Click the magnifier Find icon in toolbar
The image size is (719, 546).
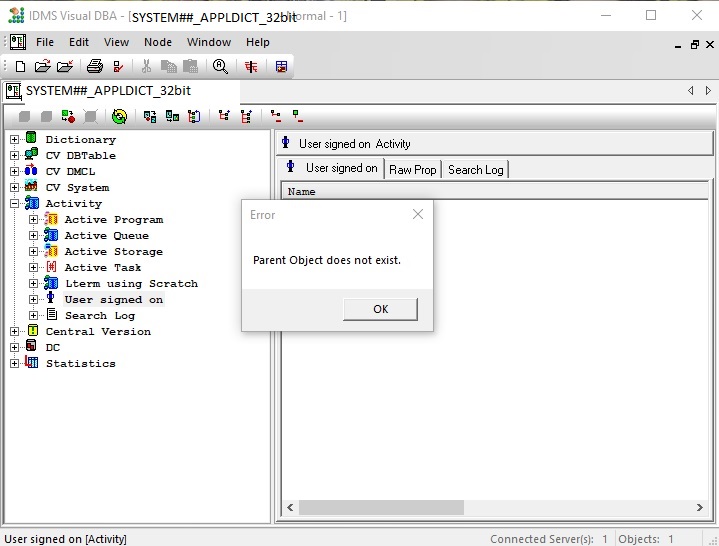[219, 67]
